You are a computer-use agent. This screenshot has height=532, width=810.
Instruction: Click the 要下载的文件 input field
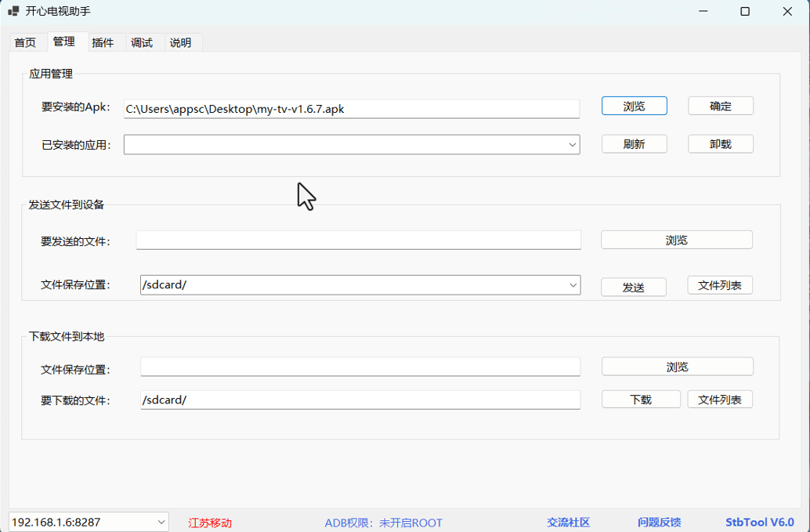(x=360, y=400)
